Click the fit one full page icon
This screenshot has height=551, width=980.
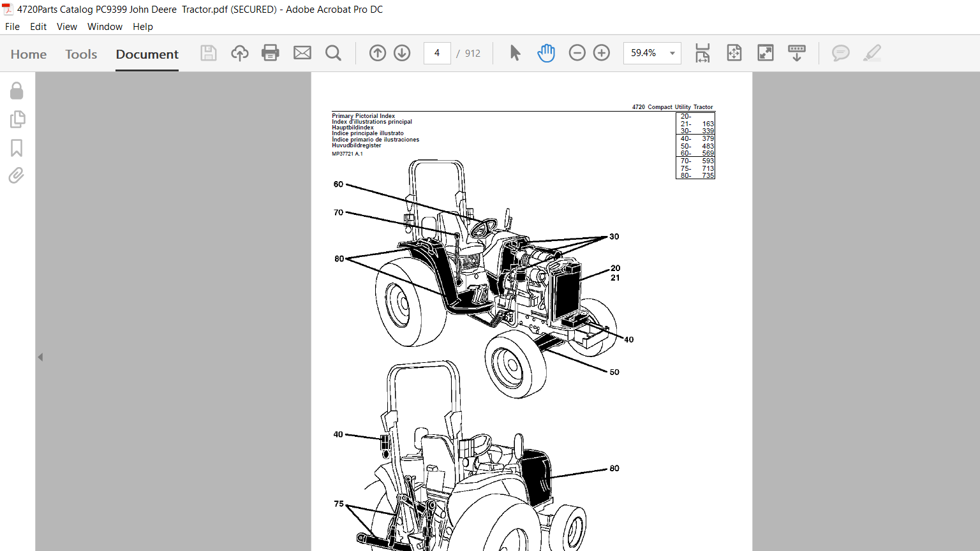tap(734, 53)
